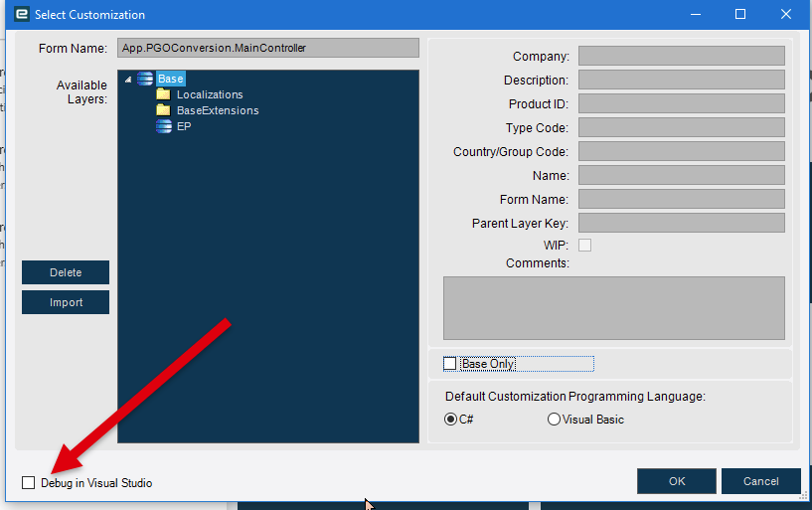The height and width of the screenshot is (510, 812).
Task: Click the BaseExtensions folder icon
Action: [163, 110]
